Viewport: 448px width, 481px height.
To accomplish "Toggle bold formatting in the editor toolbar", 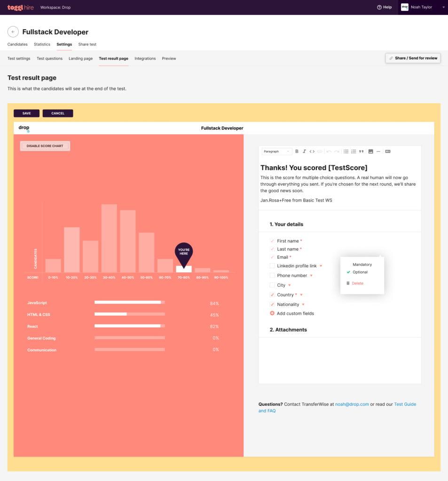I will coord(297,151).
